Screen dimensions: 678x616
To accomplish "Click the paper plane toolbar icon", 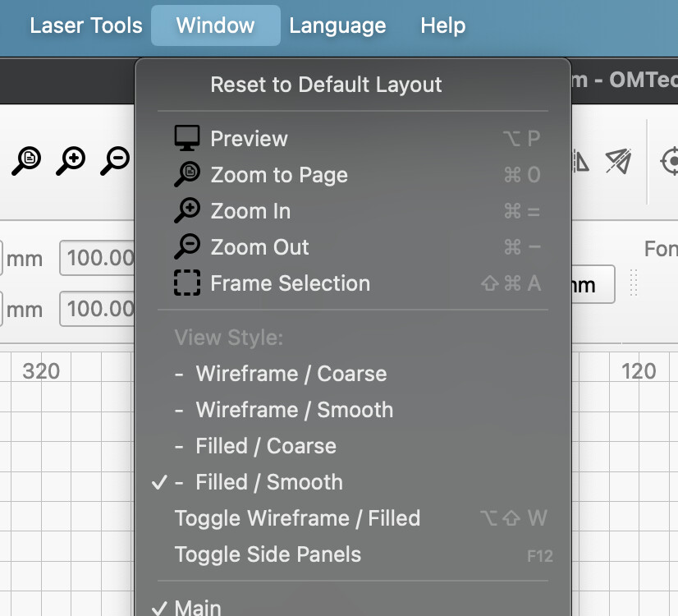I will pos(618,161).
